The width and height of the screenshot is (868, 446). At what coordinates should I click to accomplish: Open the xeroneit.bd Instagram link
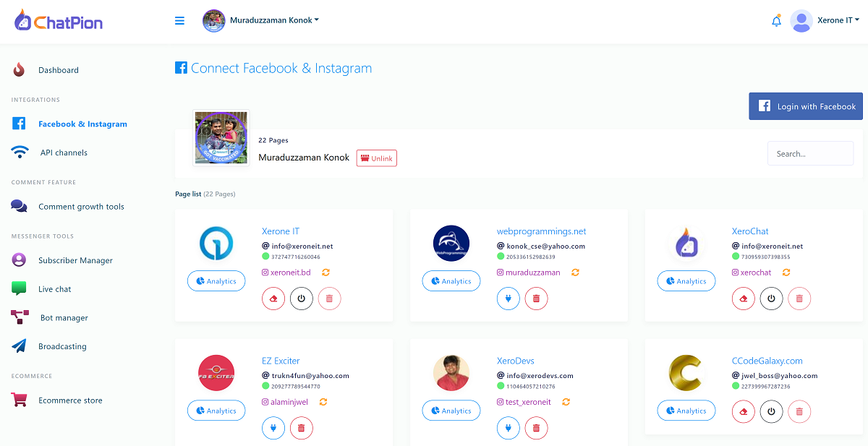click(286, 273)
